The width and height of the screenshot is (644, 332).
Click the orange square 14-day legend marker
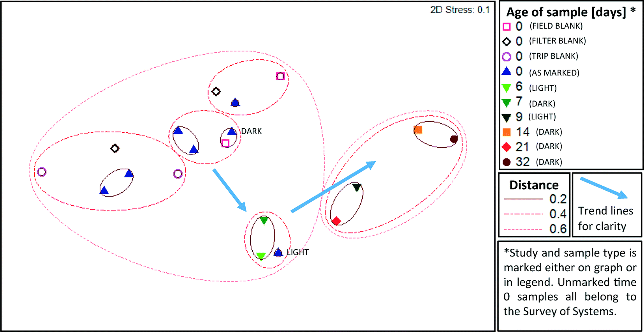coord(507,132)
